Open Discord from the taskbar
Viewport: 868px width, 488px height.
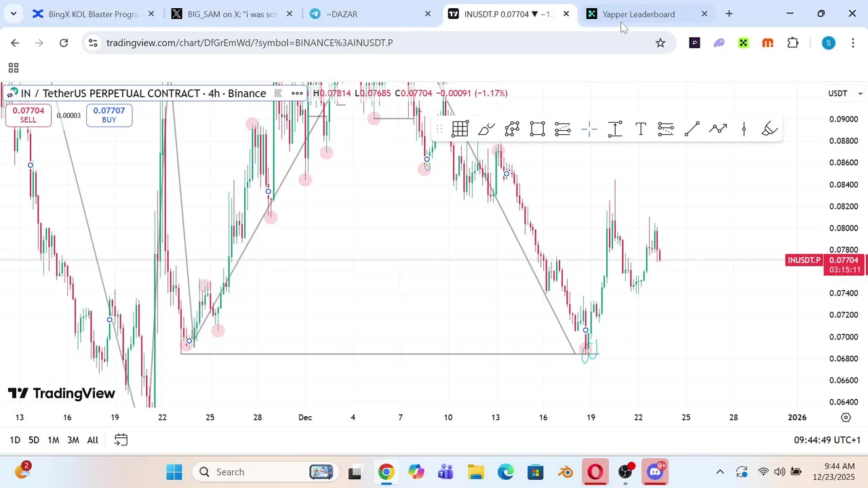(656, 472)
